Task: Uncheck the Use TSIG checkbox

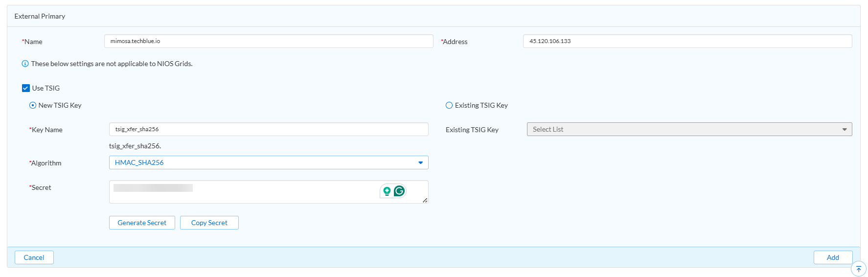Action: point(26,88)
